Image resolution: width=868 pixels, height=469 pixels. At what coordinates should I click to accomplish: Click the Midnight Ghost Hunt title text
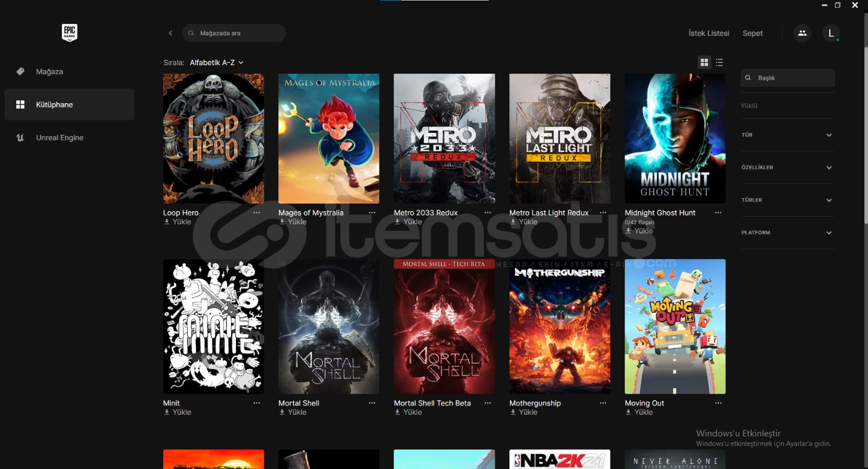660,213
